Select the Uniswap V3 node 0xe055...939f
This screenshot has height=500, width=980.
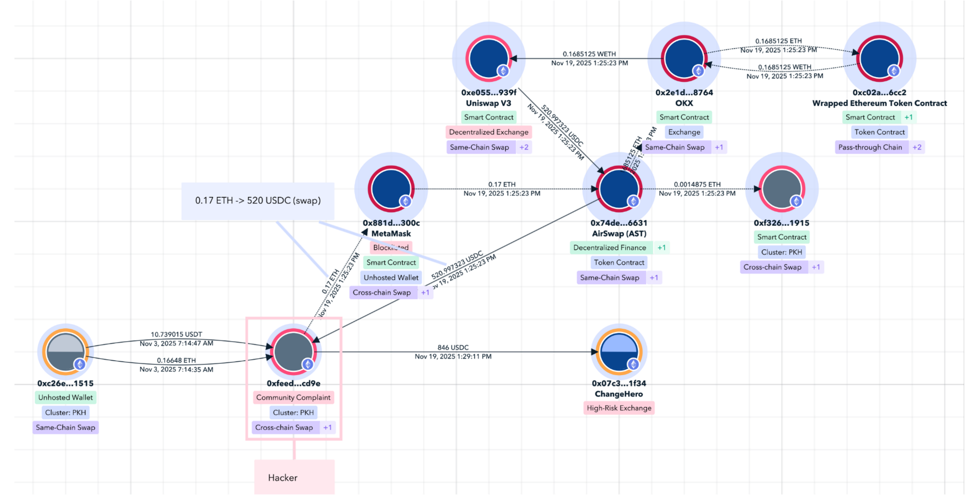[x=489, y=59]
